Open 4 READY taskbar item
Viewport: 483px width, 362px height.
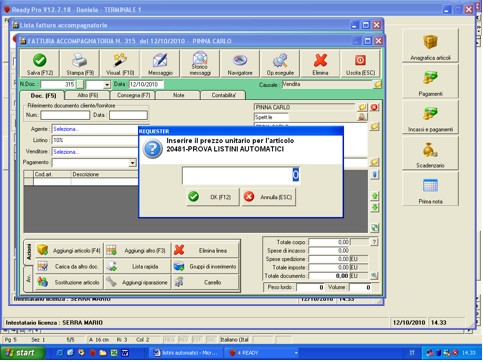point(261,353)
